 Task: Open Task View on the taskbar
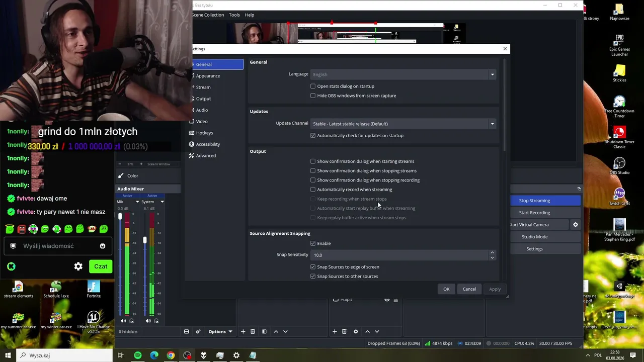[121, 355]
